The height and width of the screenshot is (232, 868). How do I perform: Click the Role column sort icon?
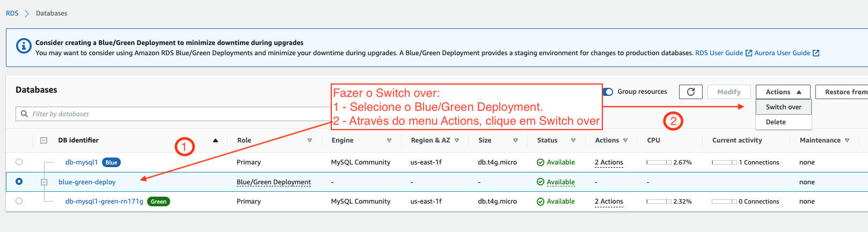point(310,140)
